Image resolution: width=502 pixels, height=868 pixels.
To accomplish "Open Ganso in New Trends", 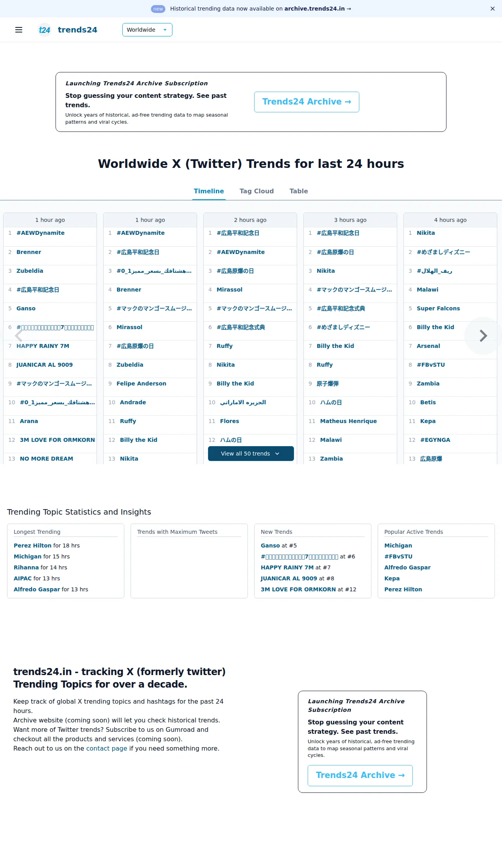I will pyautogui.click(x=270, y=546).
